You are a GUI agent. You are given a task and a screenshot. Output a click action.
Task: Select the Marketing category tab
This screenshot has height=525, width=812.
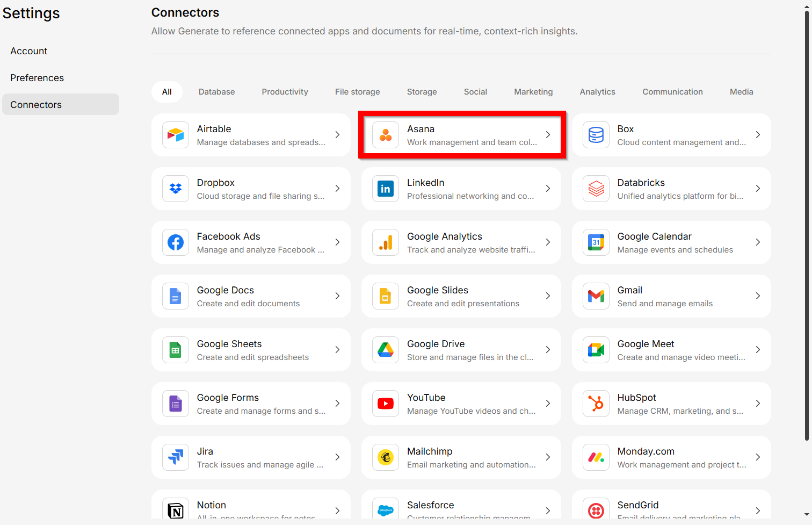533,92
